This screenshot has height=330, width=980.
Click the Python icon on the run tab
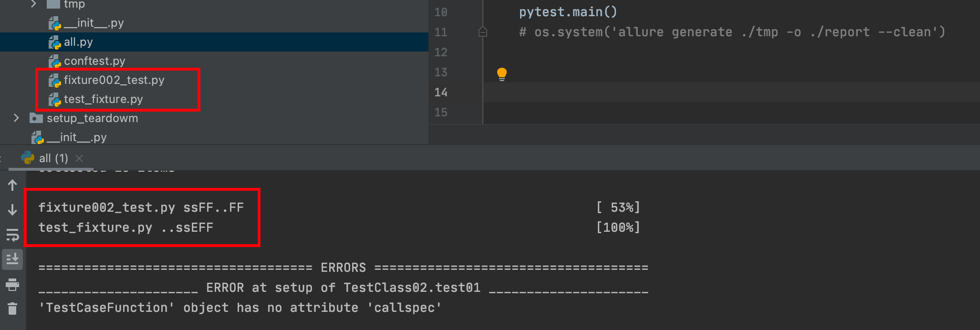(x=28, y=158)
